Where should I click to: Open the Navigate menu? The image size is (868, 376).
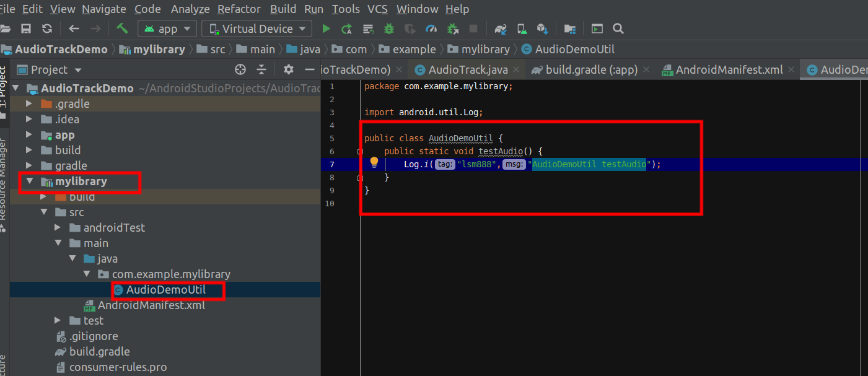(104, 9)
